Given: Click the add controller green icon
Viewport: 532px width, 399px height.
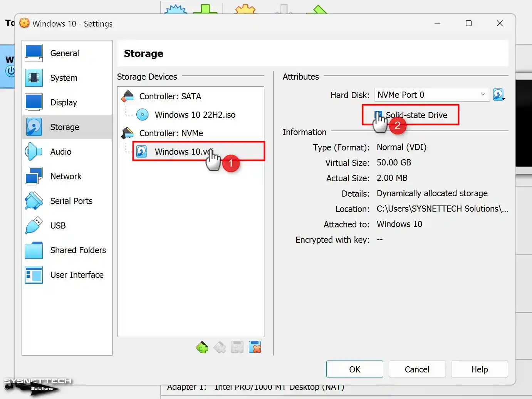Looking at the screenshot, I should coord(202,347).
